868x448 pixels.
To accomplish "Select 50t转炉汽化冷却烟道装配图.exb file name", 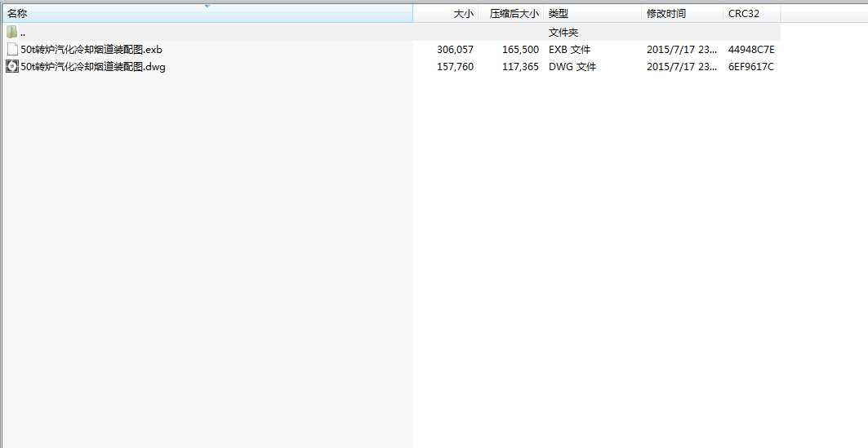I will coord(91,50).
